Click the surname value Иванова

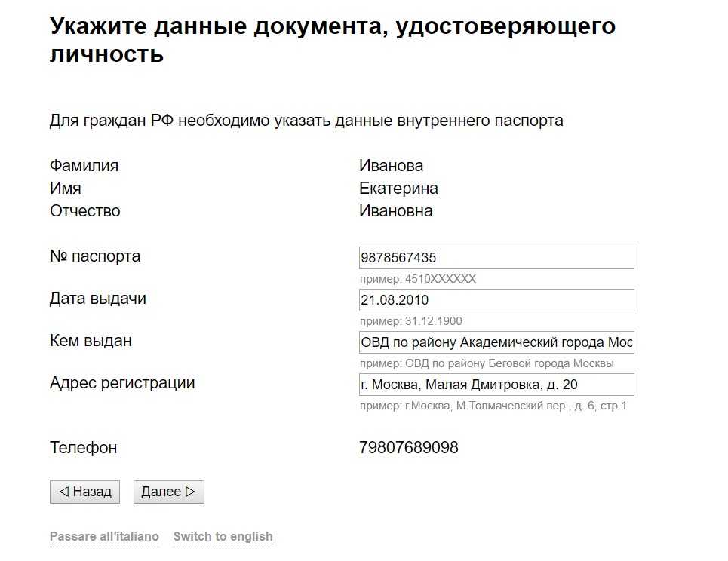pyautogui.click(x=391, y=166)
